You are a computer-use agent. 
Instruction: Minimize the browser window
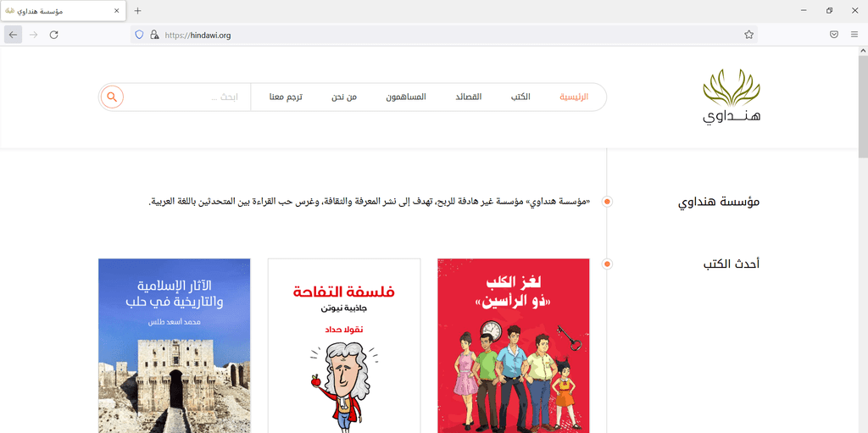coord(804,10)
